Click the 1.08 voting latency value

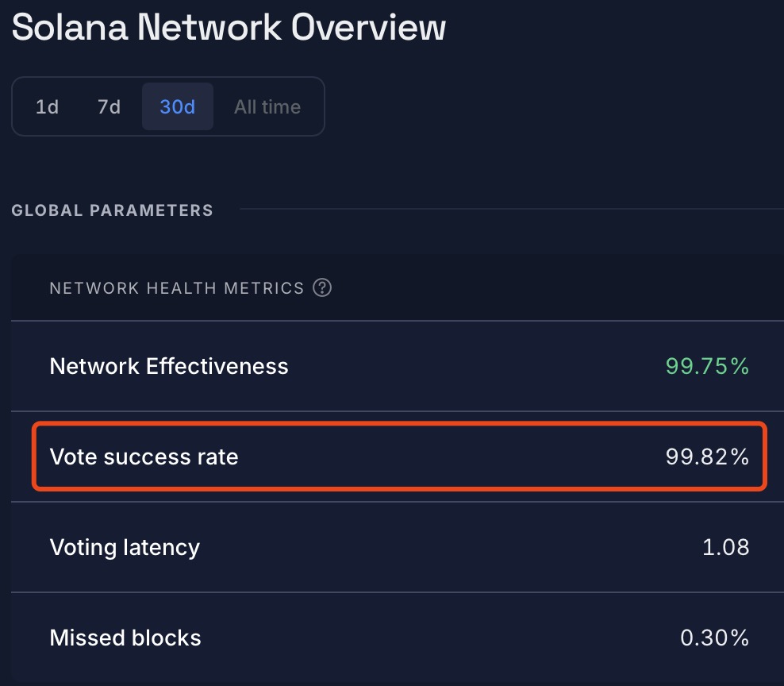pos(725,547)
